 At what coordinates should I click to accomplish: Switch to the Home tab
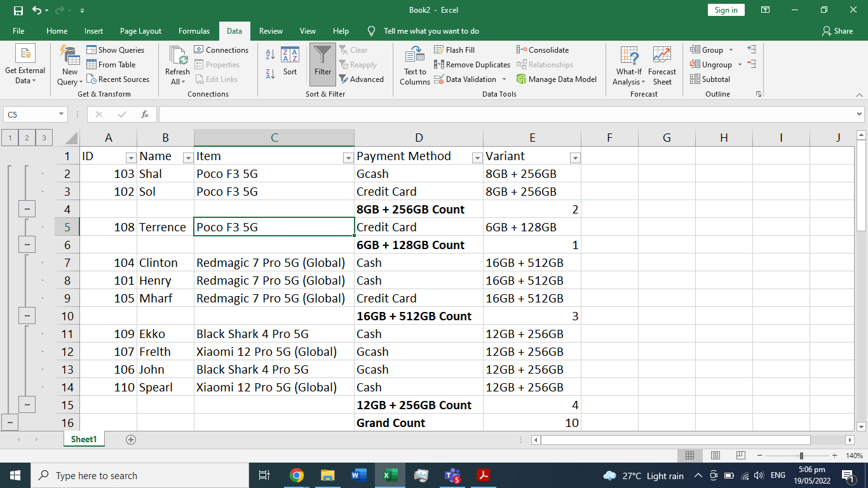click(x=57, y=30)
